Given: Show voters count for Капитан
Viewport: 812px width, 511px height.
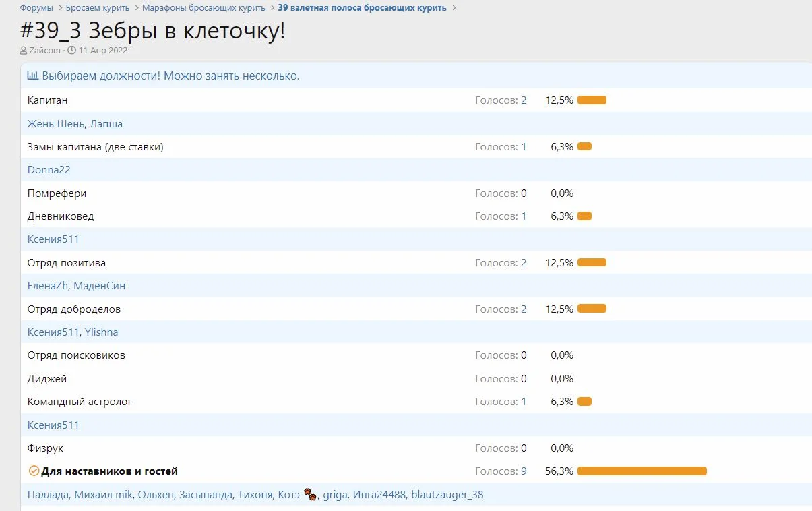Looking at the screenshot, I should (x=524, y=100).
